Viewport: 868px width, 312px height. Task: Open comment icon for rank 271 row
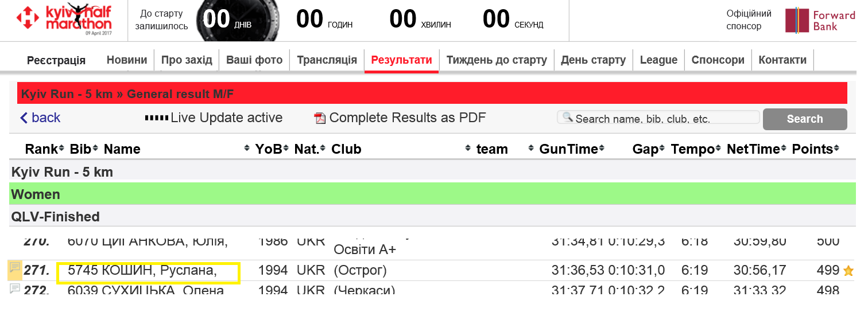15,268
